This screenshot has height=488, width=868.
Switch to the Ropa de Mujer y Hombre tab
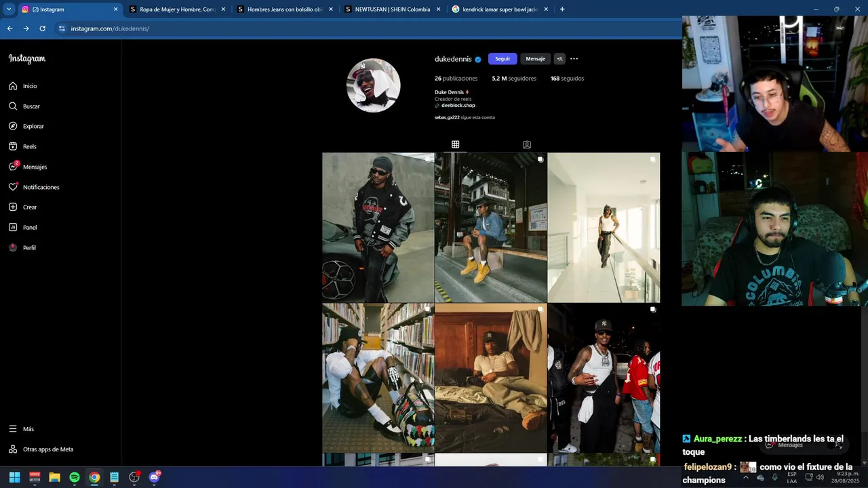tap(178, 9)
